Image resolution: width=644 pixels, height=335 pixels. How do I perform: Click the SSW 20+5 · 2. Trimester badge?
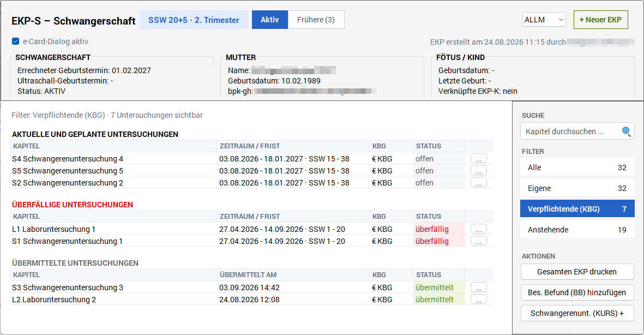pos(194,20)
